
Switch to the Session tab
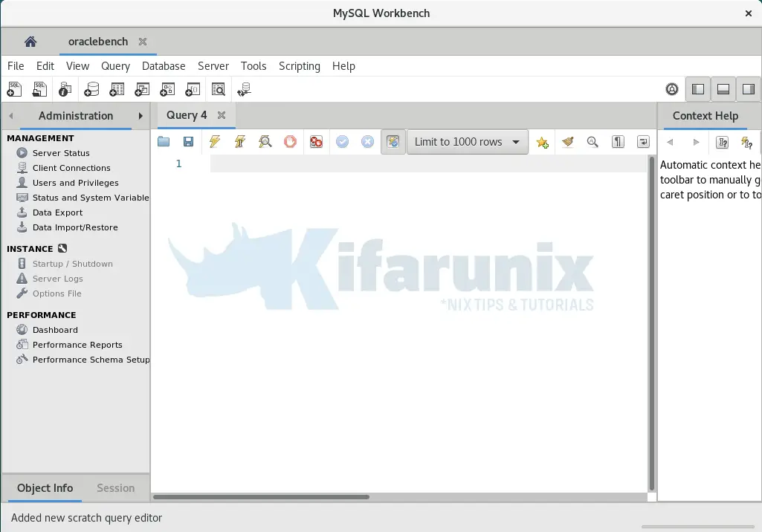[115, 488]
